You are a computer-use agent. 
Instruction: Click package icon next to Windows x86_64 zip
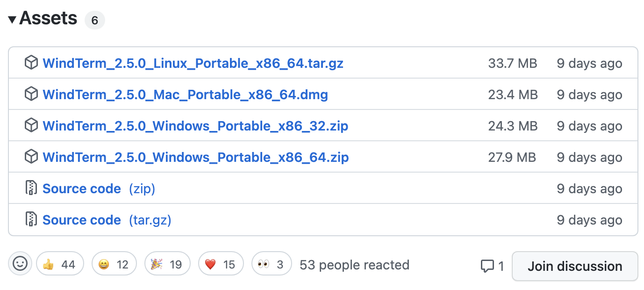coord(31,157)
